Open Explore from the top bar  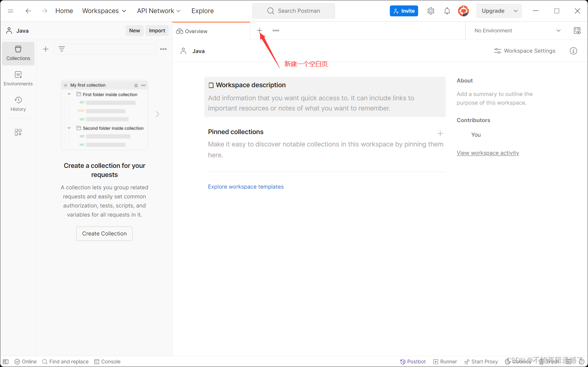[203, 11]
